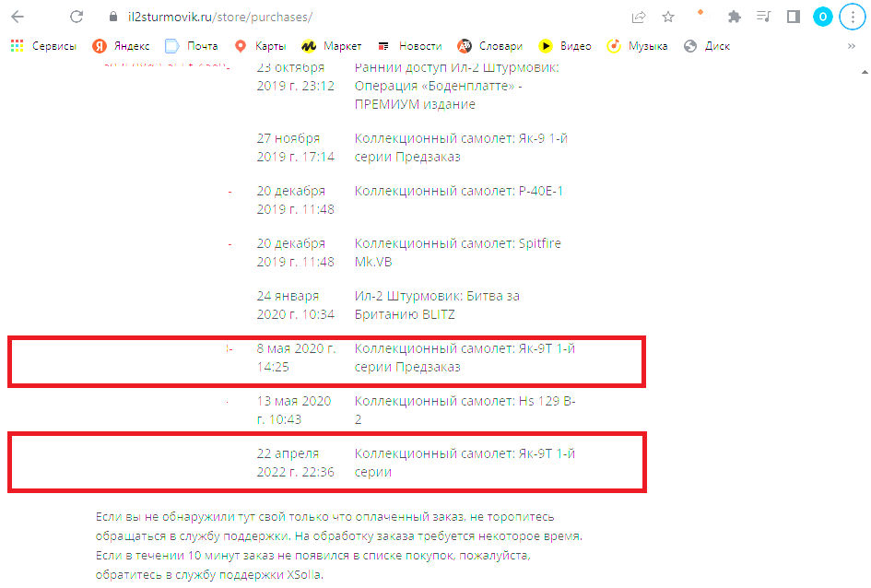Open the media control playlist icon
This screenshot has height=588, width=871.
click(764, 18)
